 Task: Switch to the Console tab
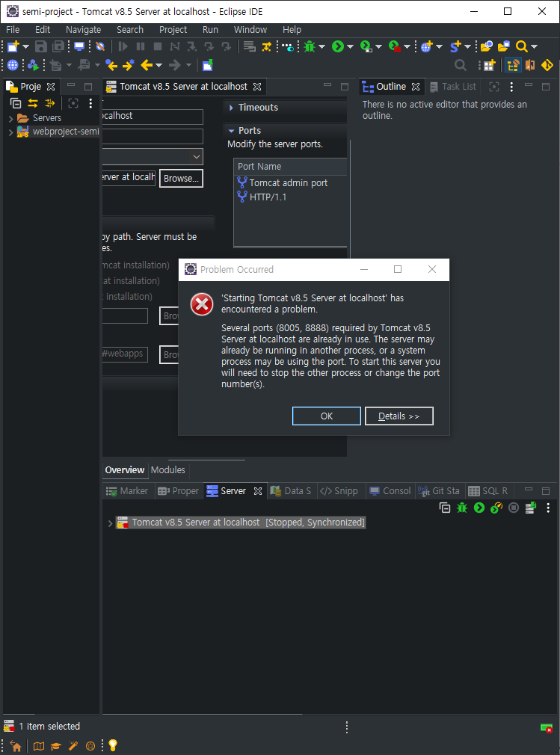390,491
